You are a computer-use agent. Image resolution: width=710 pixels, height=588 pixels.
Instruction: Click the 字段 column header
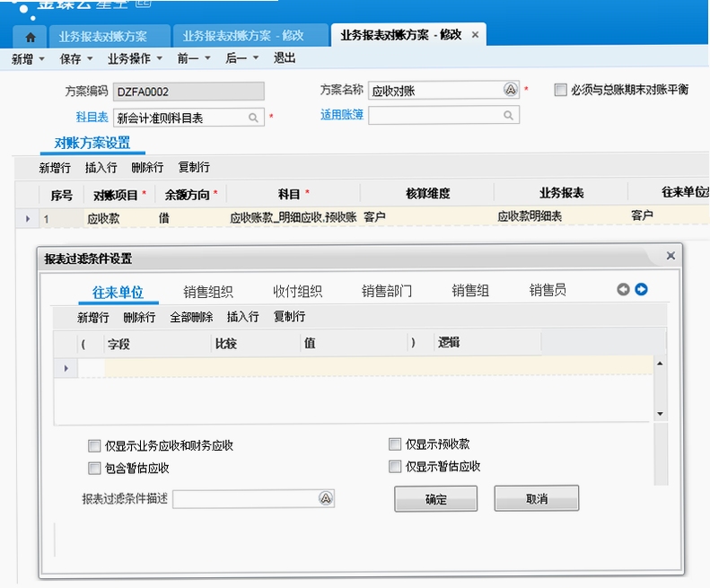coord(158,344)
